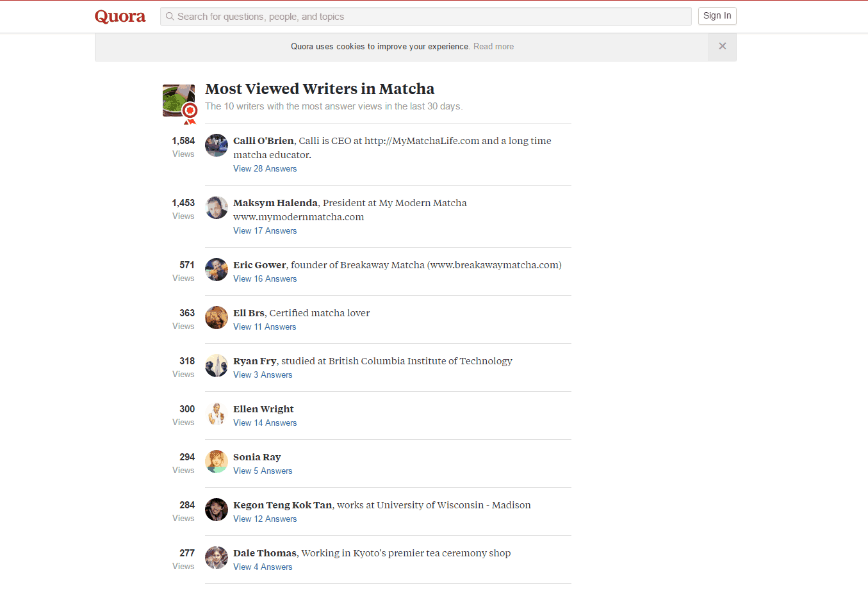Image resolution: width=868 pixels, height=589 pixels.
Task: Open the View 28 Answers link
Action: pos(265,169)
